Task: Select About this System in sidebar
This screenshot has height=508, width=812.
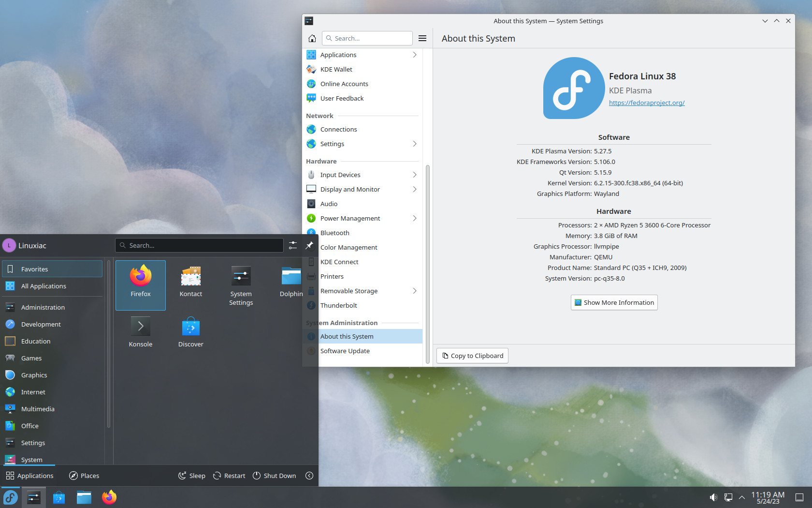Action: point(362,336)
